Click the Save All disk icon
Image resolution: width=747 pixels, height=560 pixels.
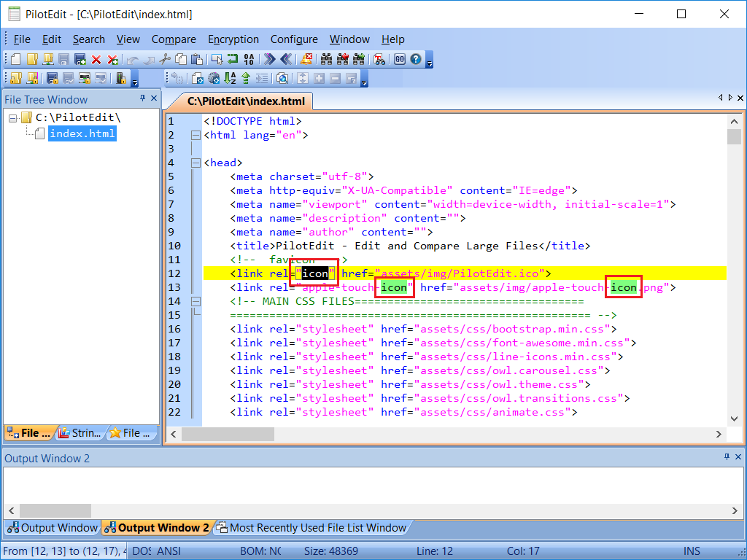(80, 59)
